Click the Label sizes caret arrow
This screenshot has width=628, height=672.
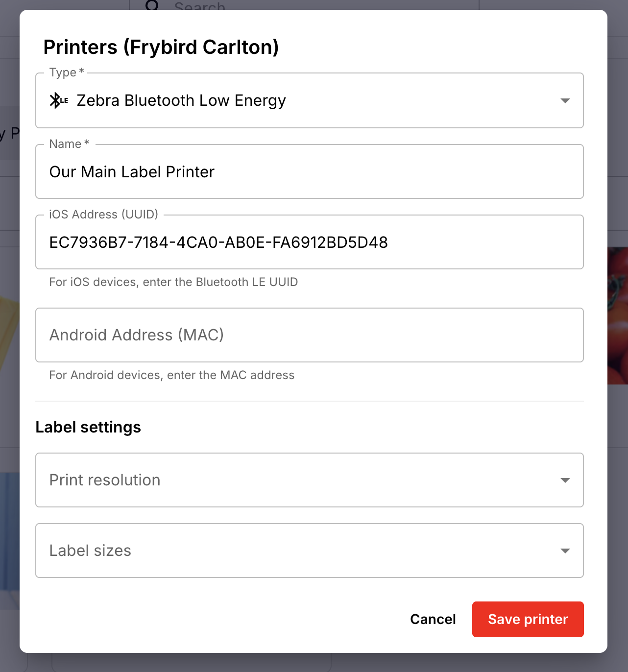pos(565,551)
